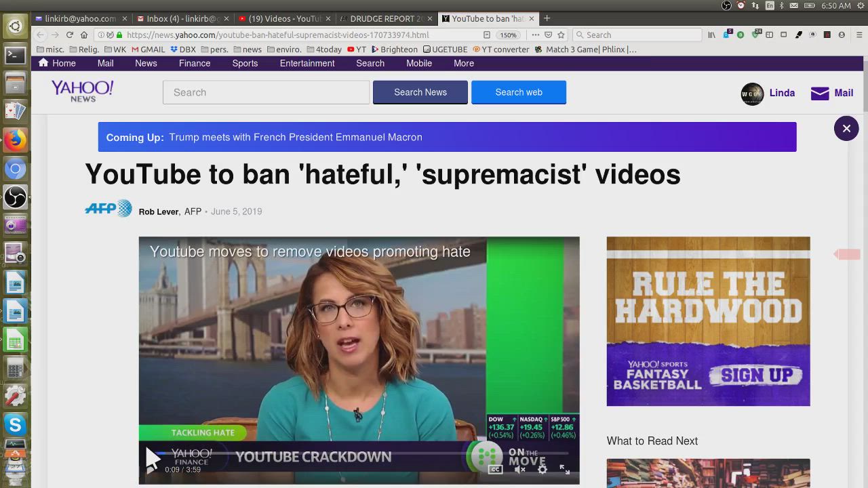Image resolution: width=868 pixels, height=488 pixels.
Task: Open the YT converter bookmark
Action: [500, 49]
